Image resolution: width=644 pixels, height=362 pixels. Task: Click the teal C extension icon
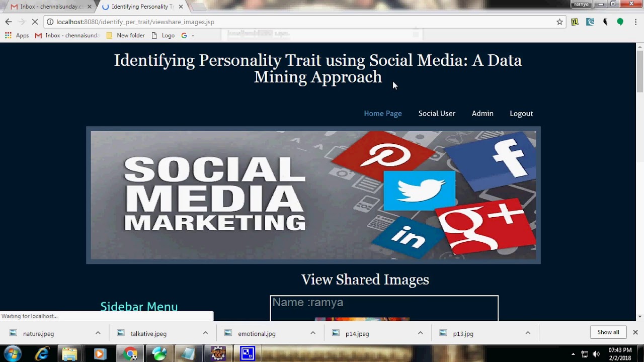(590, 22)
